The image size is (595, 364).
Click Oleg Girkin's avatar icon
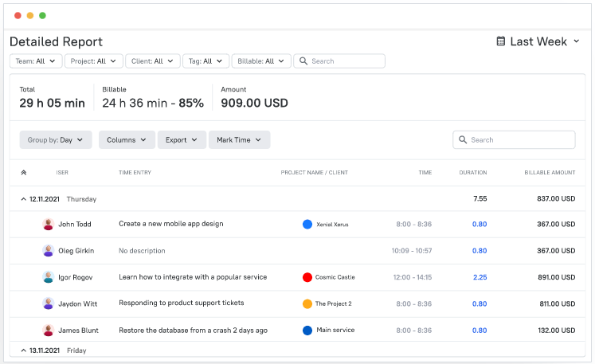point(49,251)
